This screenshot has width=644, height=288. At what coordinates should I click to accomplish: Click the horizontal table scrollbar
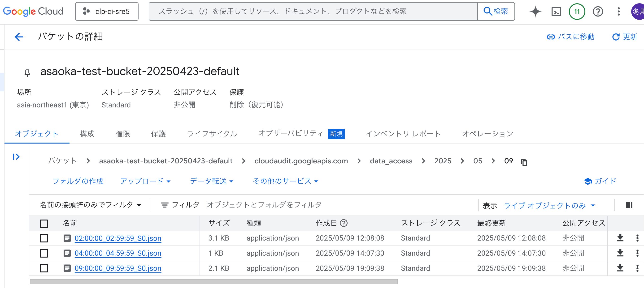tap(213, 281)
